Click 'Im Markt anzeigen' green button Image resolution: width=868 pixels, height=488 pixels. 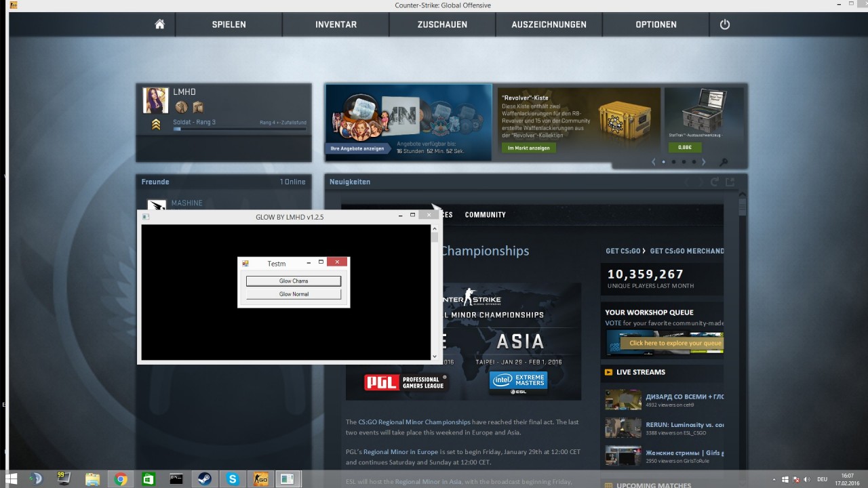point(528,148)
